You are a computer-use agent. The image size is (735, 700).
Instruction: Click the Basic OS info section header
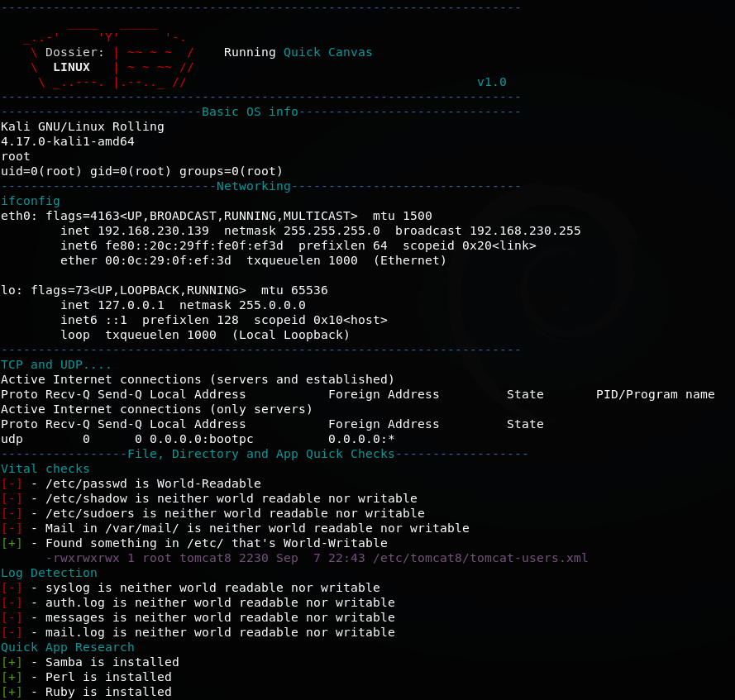[x=250, y=112]
